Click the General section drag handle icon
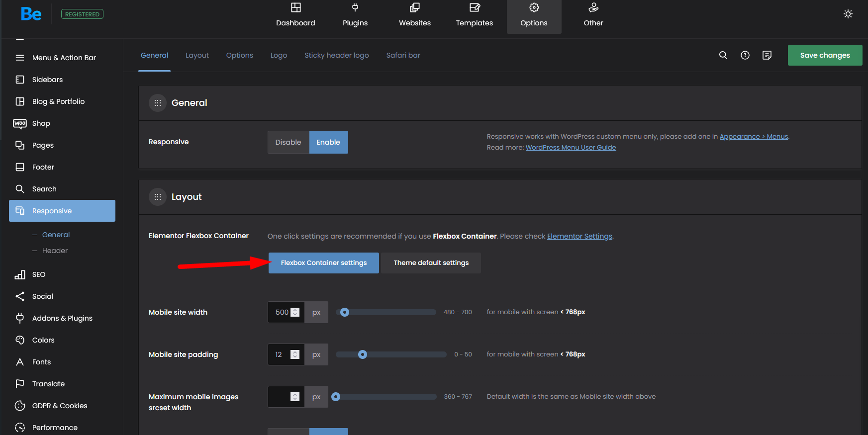 point(158,103)
